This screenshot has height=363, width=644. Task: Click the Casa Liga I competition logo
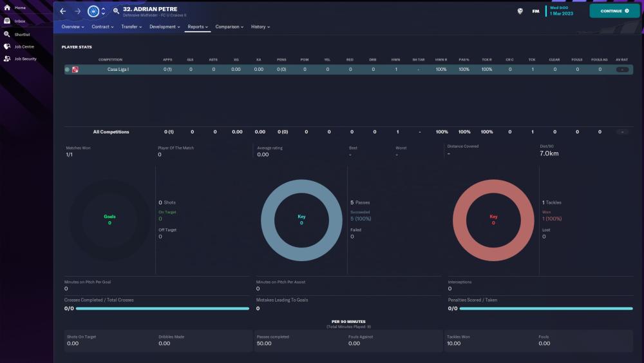(x=75, y=69)
